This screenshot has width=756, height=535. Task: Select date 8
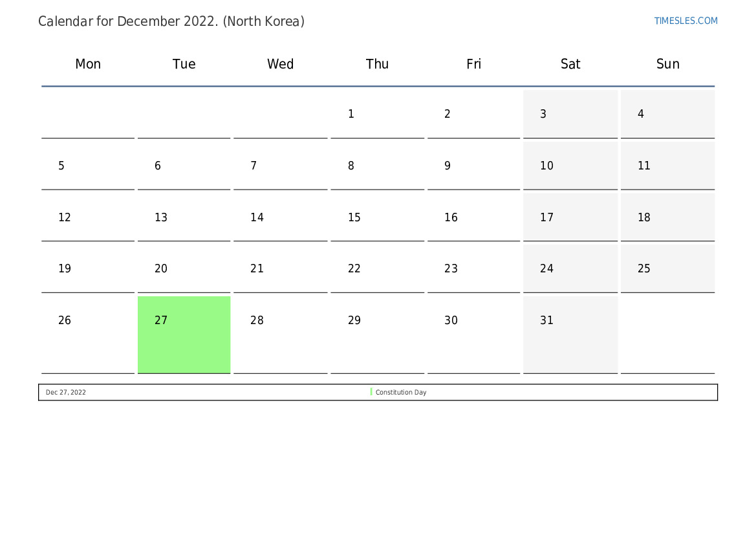tap(378, 166)
